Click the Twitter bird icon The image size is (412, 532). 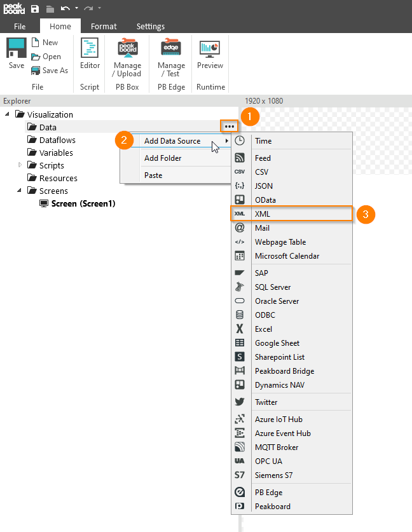pyautogui.click(x=240, y=402)
